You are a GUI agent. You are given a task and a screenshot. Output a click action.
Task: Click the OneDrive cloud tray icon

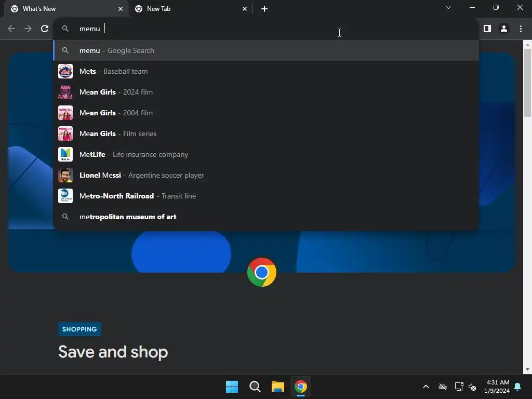443,387
